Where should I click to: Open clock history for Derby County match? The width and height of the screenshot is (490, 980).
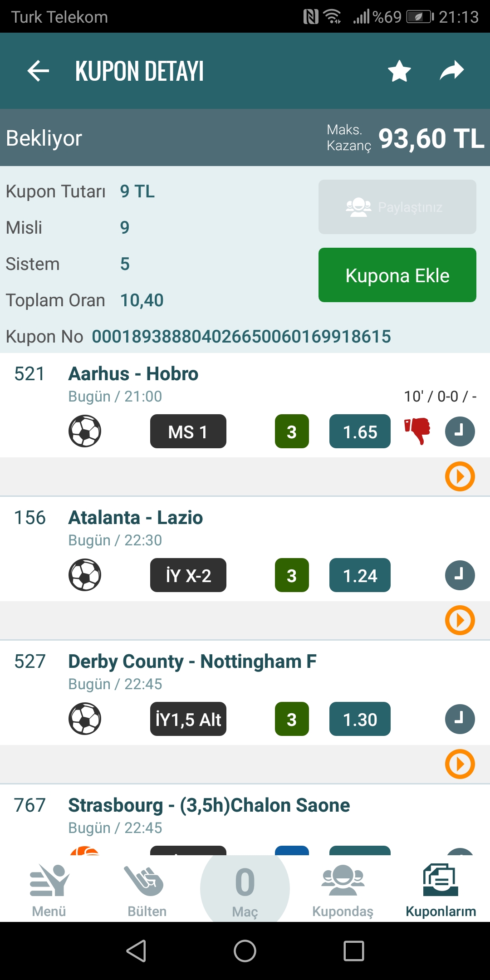pyautogui.click(x=460, y=719)
